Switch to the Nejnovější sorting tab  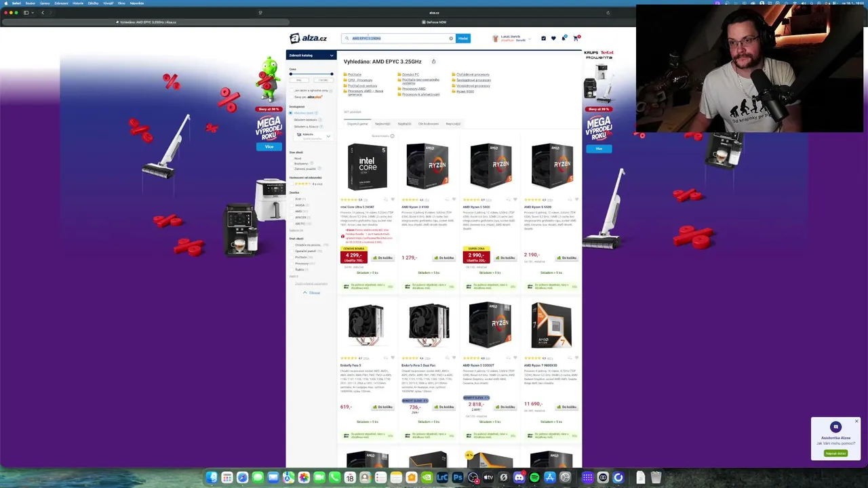(453, 124)
